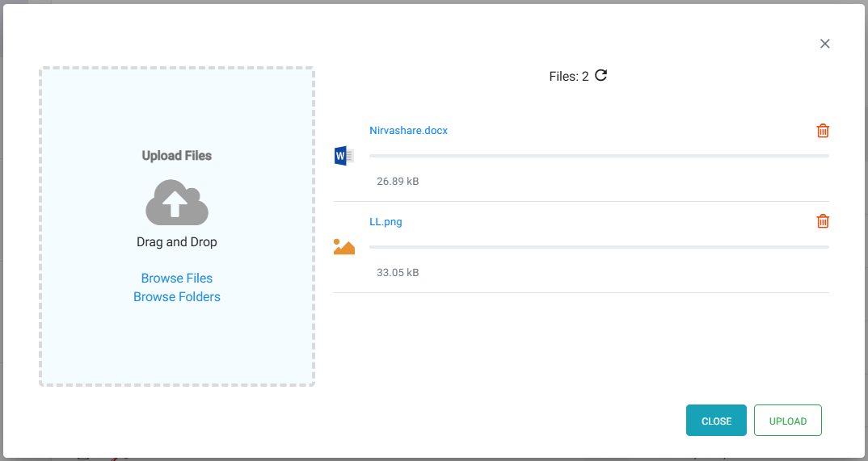Click the orange image icon for LL.png

pos(343,247)
